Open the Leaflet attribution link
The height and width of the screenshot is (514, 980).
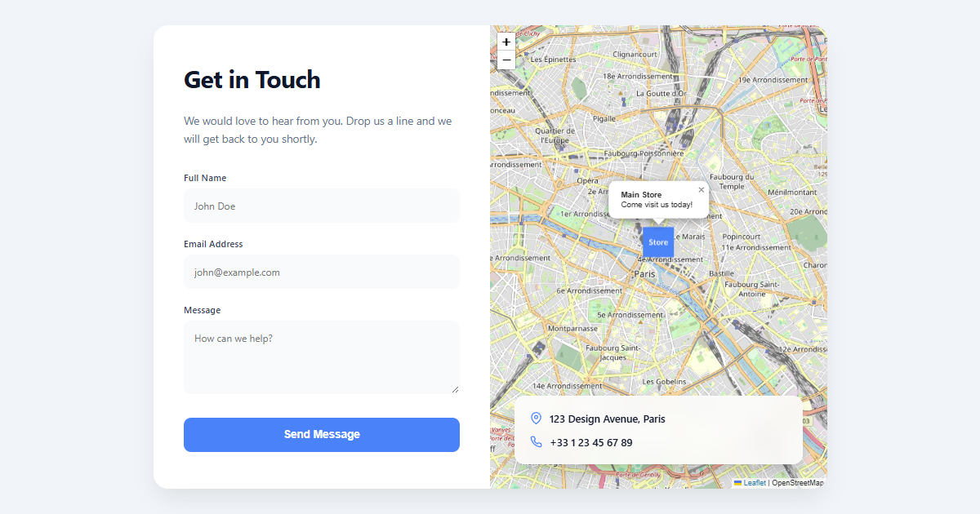point(755,483)
